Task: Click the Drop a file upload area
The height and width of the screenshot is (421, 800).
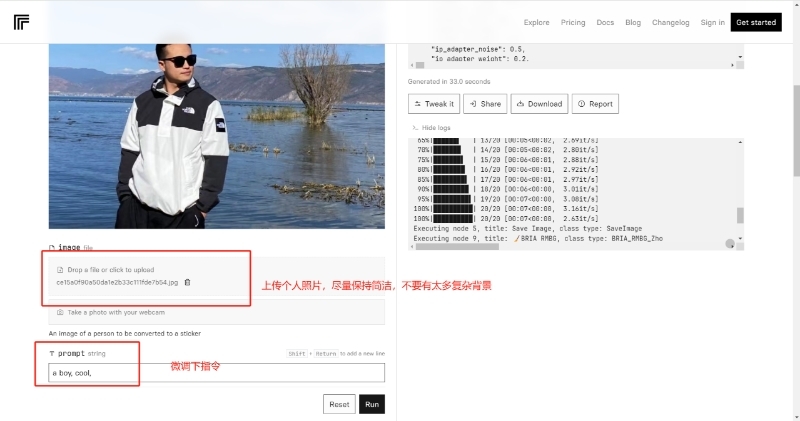Action: pos(216,276)
